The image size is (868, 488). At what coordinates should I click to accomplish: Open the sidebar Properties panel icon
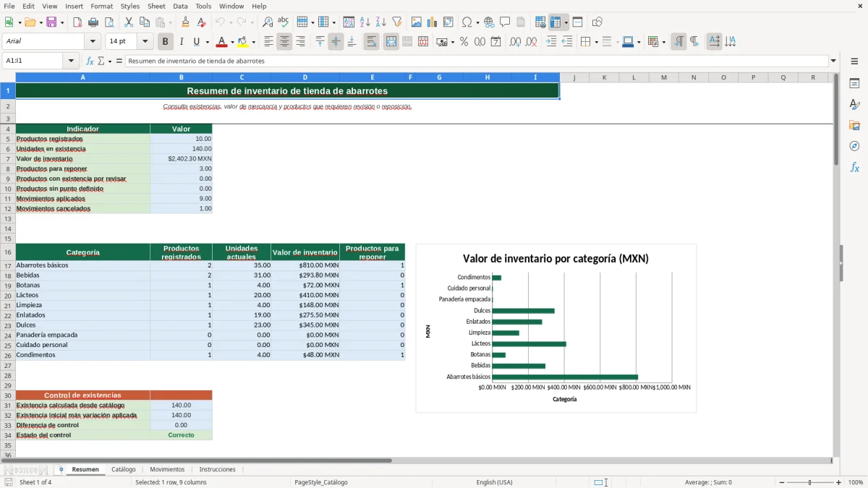(x=854, y=84)
